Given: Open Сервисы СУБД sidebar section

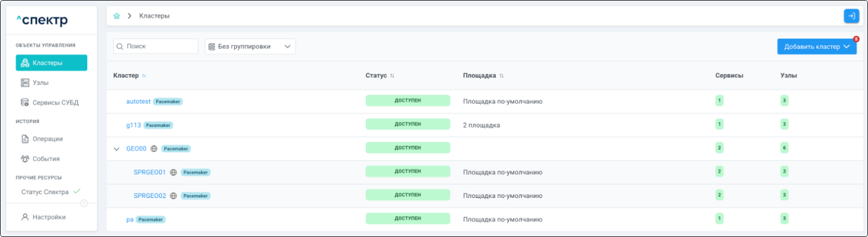Looking at the screenshot, I should [55, 102].
